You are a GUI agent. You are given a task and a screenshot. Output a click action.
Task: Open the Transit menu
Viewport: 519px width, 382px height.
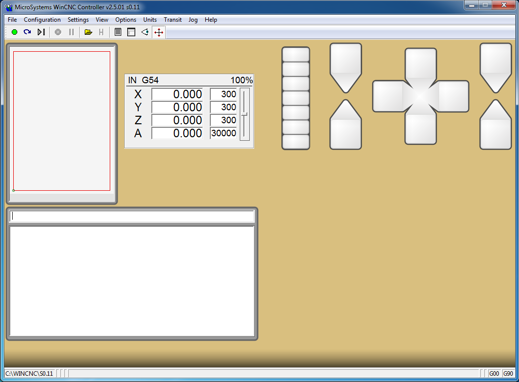tap(173, 20)
